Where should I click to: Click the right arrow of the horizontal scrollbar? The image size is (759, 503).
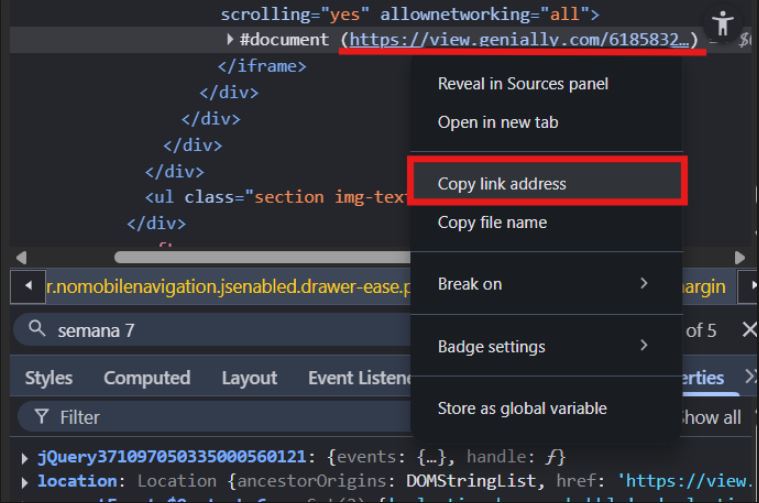click(x=739, y=258)
